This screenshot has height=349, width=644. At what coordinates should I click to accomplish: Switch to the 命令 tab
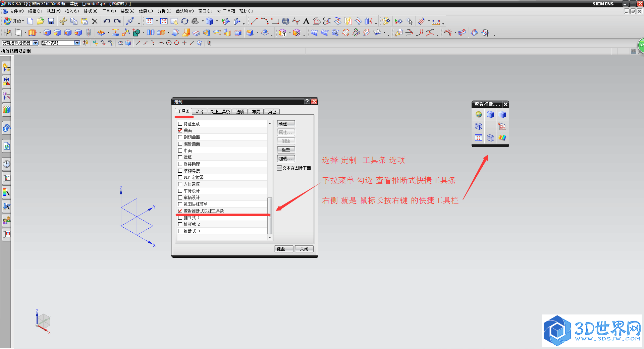pyautogui.click(x=200, y=112)
